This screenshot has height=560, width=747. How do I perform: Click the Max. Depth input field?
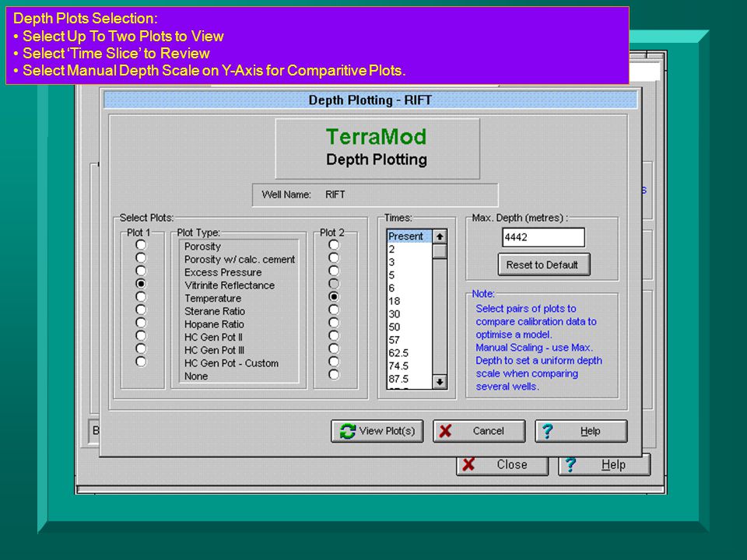(x=543, y=237)
